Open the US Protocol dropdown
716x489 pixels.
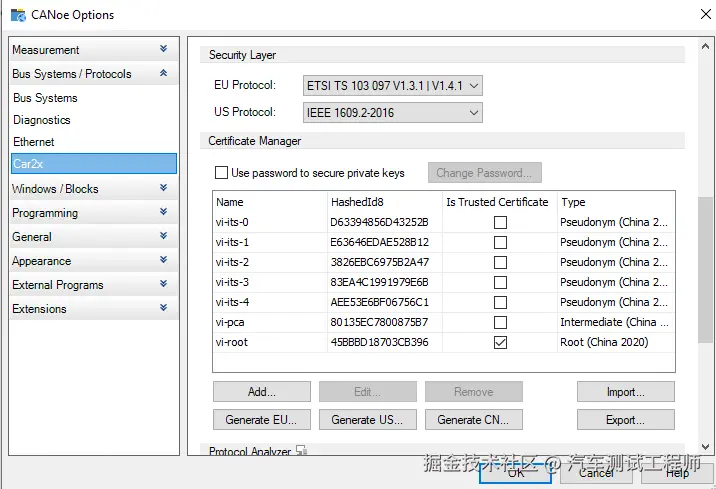point(393,112)
